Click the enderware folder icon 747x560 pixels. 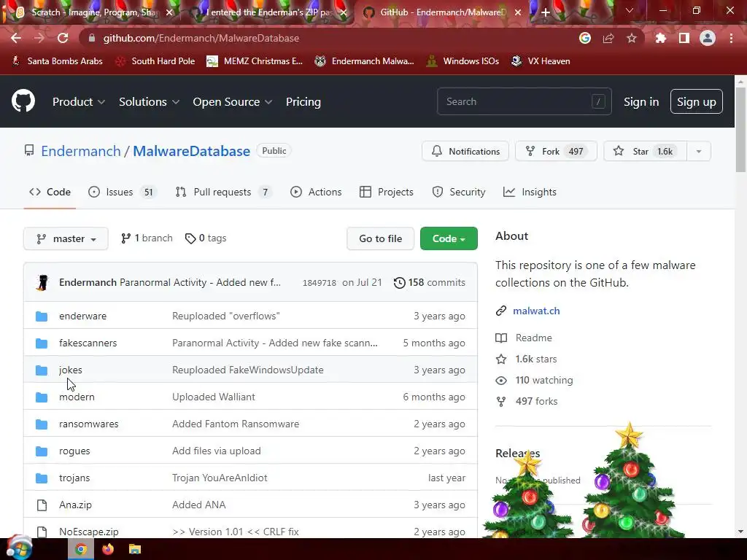click(42, 316)
